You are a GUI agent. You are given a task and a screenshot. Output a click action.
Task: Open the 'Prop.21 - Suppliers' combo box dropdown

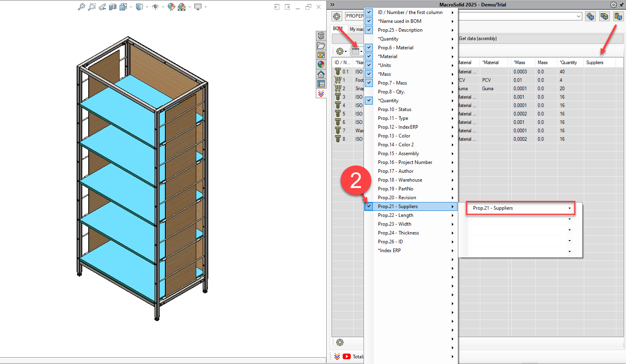[x=569, y=208]
